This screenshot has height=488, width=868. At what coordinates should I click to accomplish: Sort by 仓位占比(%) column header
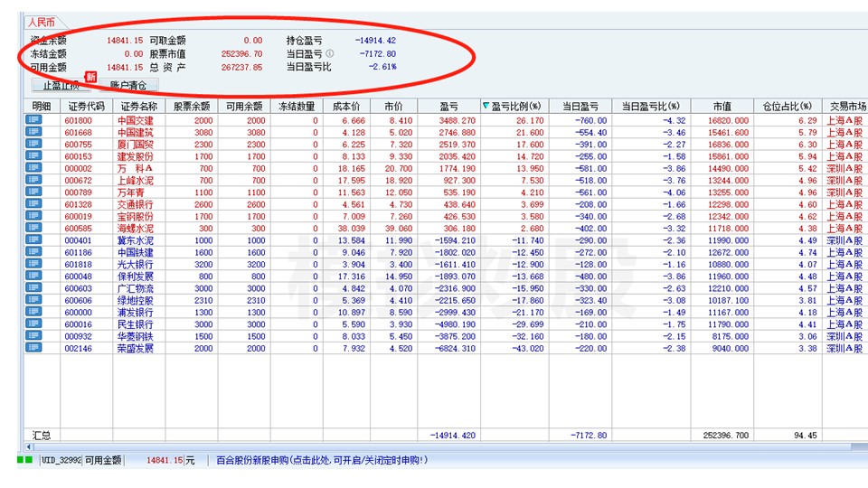point(788,107)
